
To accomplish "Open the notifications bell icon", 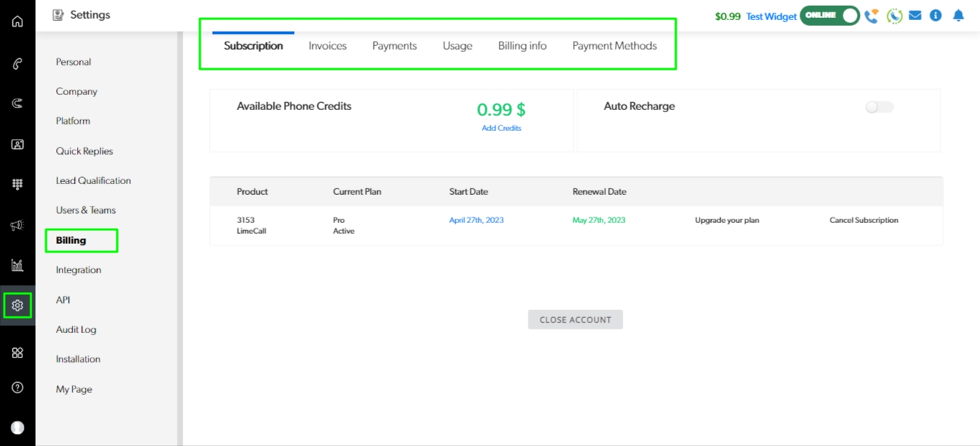I will [x=958, y=15].
